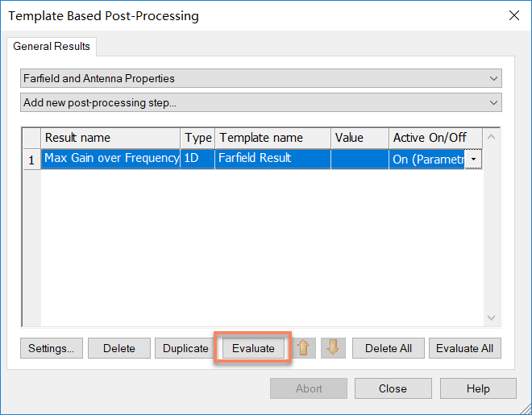The image size is (532, 415).
Task: Delete the selected result
Action: [x=119, y=348]
